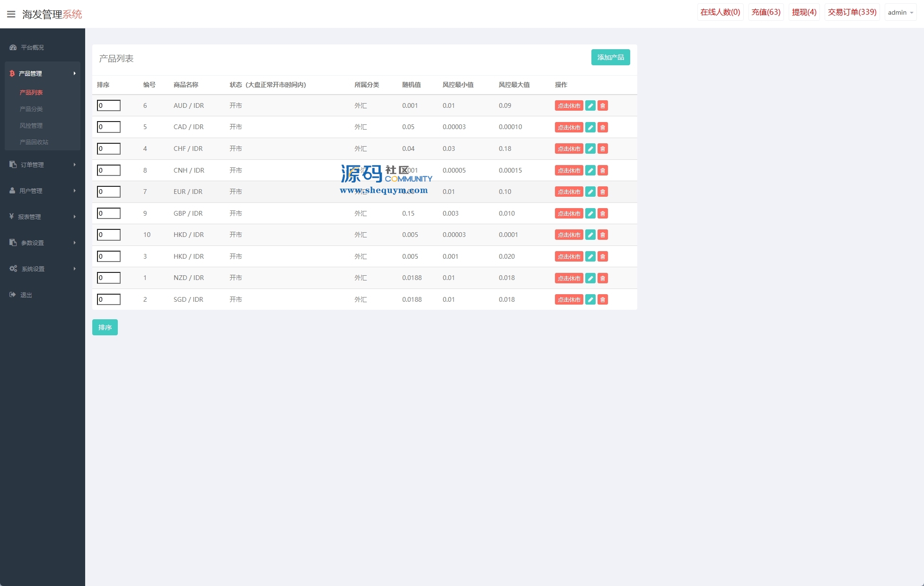Open the admin user dropdown

tap(900, 12)
